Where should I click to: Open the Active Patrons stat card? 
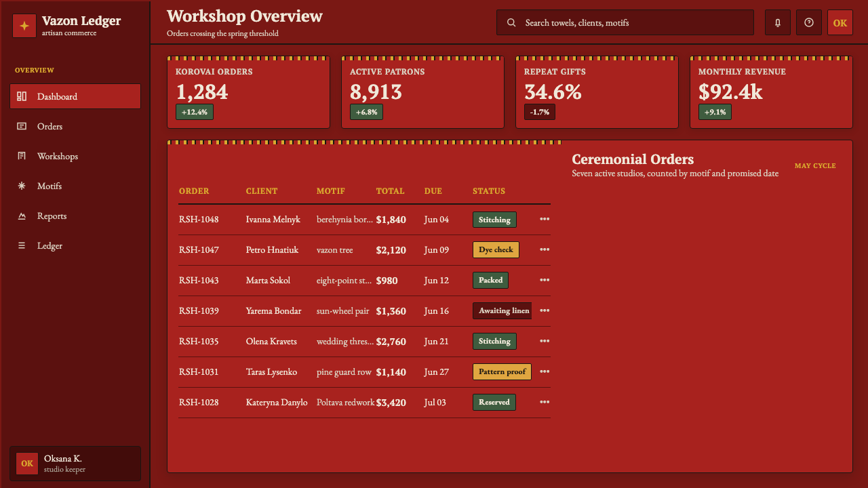(x=422, y=92)
